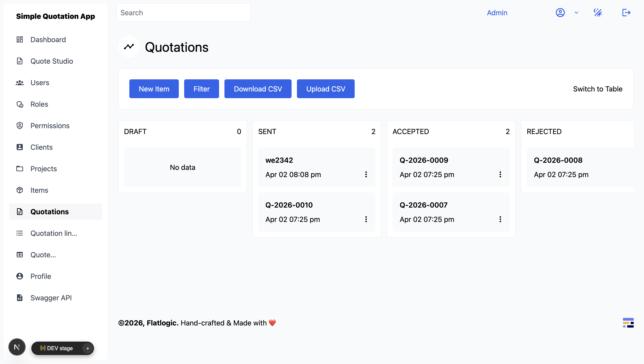Open the kebab menu for we2342
The image size is (644, 364).
(x=366, y=174)
